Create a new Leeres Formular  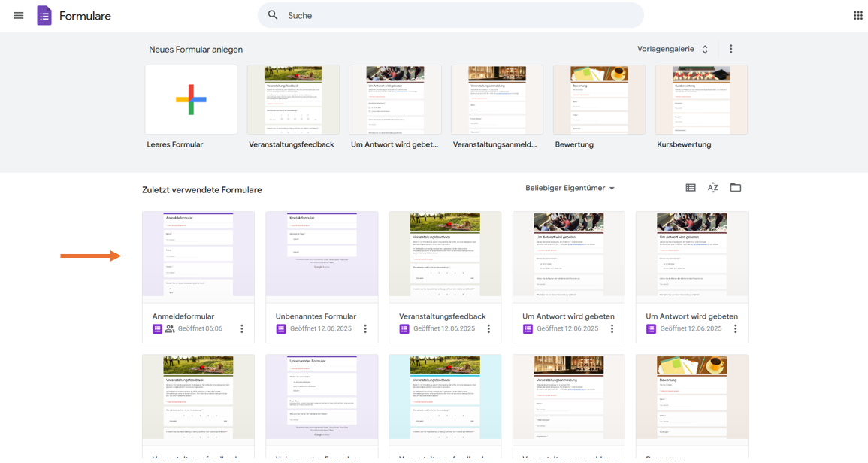pyautogui.click(x=191, y=100)
